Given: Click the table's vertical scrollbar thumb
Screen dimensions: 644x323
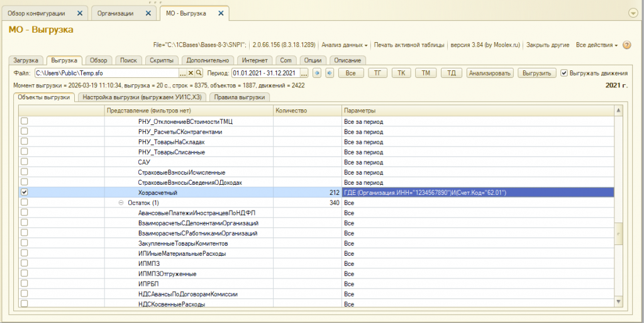Looking at the screenshot, I should (618, 233).
